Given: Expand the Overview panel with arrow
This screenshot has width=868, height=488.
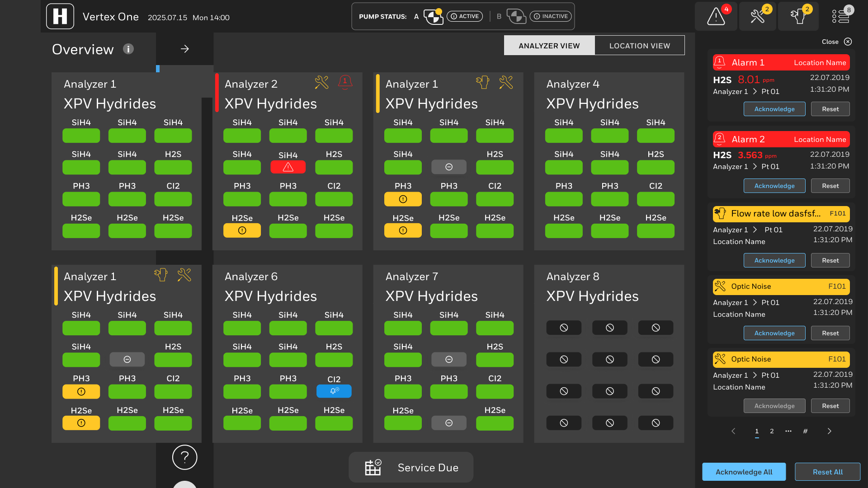Looking at the screenshot, I should coord(184,49).
